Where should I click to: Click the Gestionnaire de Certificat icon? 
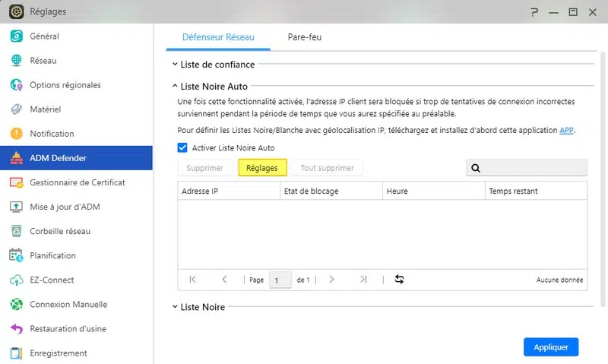click(x=16, y=182)
